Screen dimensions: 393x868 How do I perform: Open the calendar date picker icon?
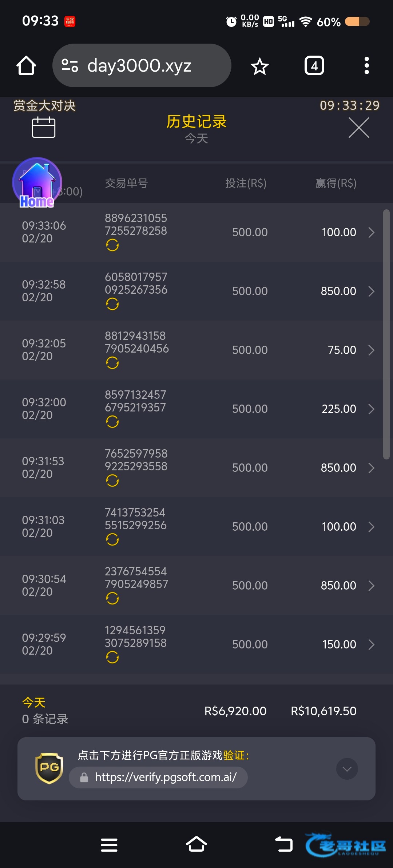44,128
